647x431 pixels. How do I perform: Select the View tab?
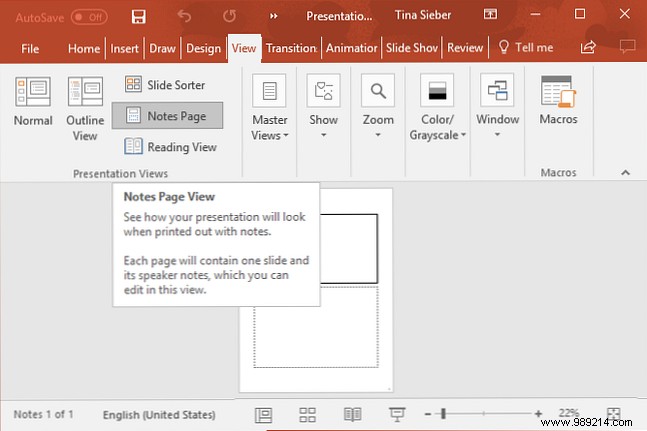coord(244,49)
